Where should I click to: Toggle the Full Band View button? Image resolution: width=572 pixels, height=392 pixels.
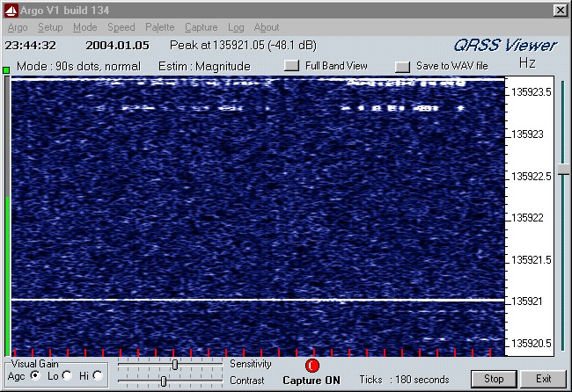(x=291, y=66)
